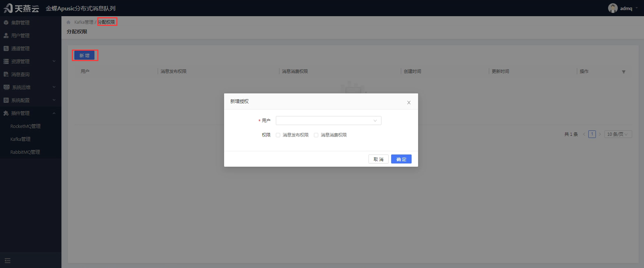Open the admq account dropdown arrow
The width and height of the screenshot is (644, 268).
pos(637,8)
